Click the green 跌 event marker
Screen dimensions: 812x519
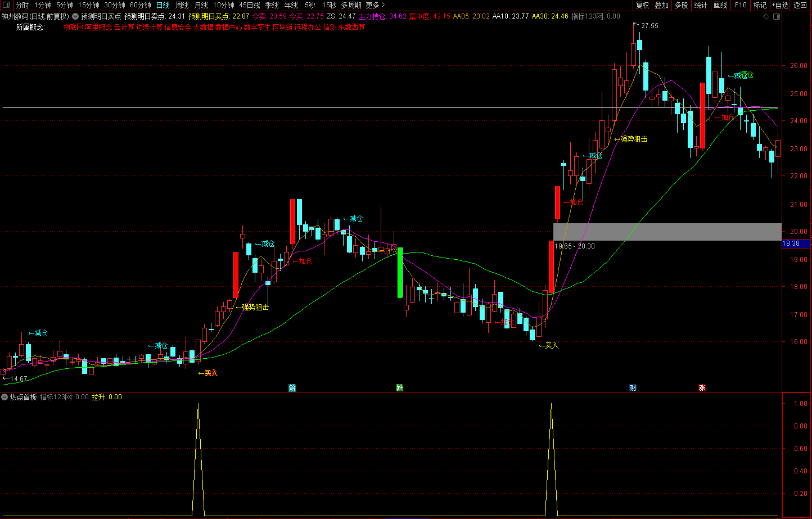pyautogui.click(x=400, y=387)
